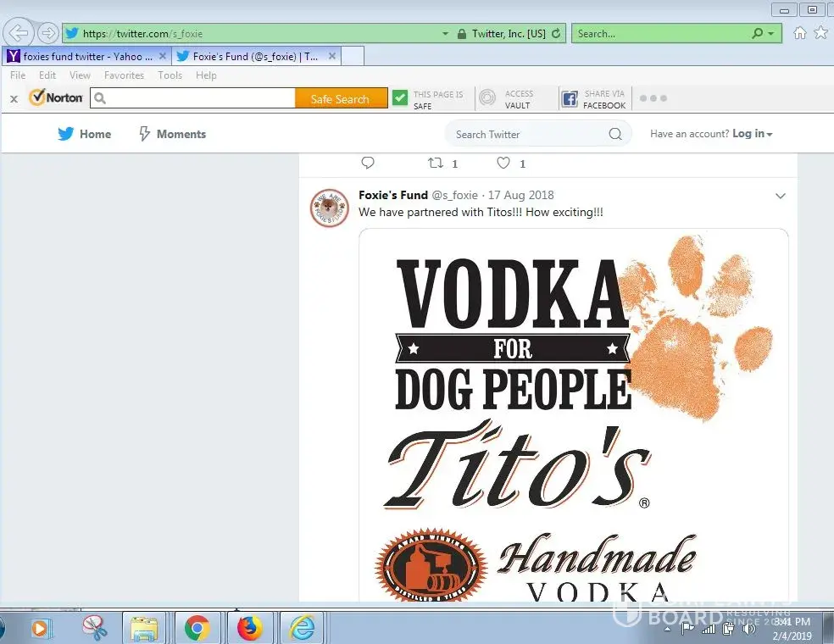Like the tweet with the heart icon
Viewport: 834px width, 644px height.
[503, 163]
